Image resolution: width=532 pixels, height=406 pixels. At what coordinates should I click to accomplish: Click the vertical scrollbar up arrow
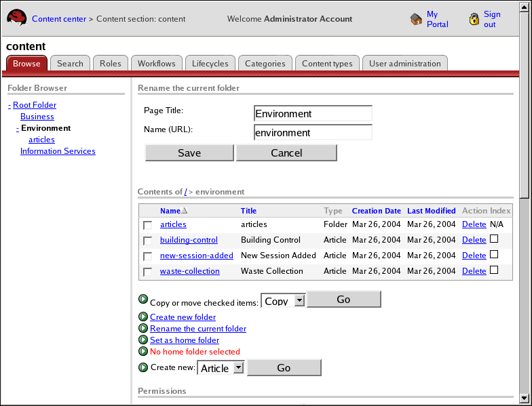click(x=524, y=7)
